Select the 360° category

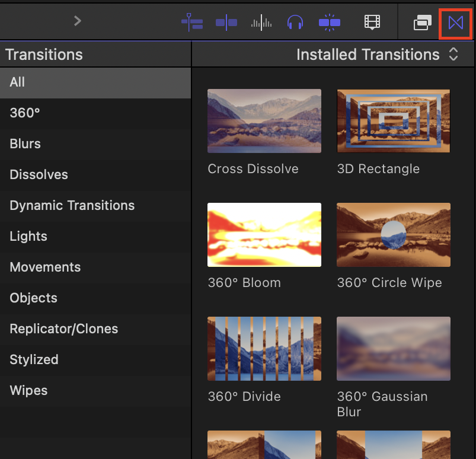tap(95, 113)
